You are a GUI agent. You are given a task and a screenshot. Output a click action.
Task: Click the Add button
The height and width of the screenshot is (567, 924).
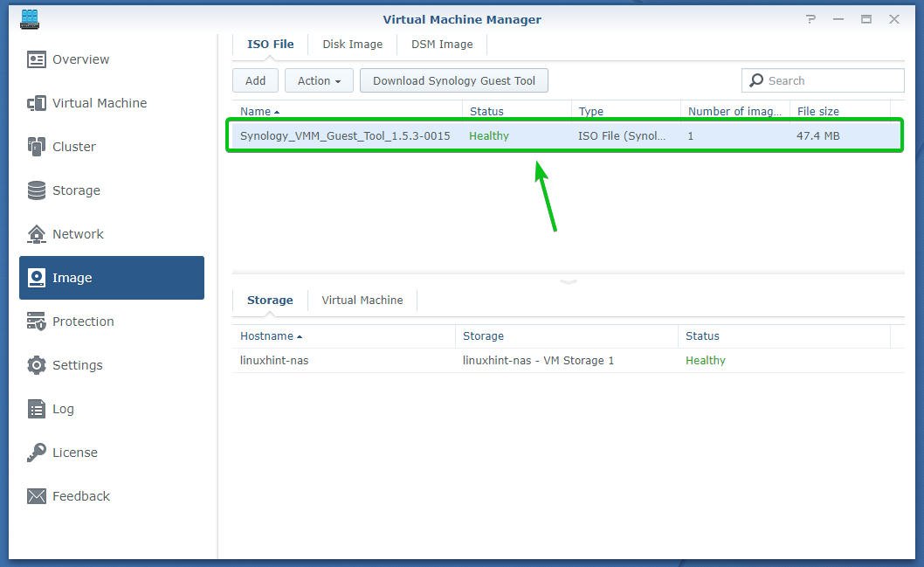point(255,80)
